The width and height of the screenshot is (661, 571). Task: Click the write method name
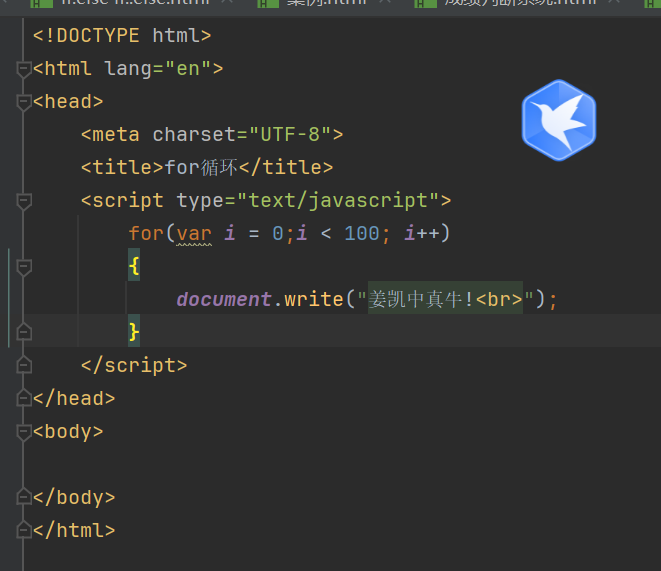coord(314,300)
